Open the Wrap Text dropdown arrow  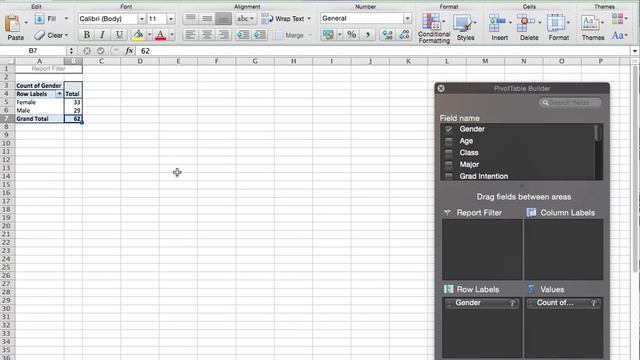(309, 19)
